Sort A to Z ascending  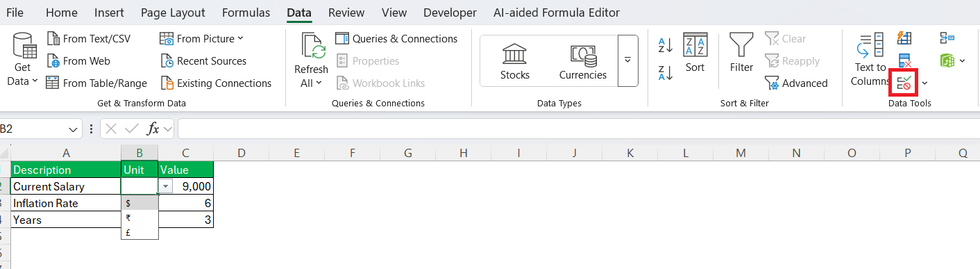point(666,46)
